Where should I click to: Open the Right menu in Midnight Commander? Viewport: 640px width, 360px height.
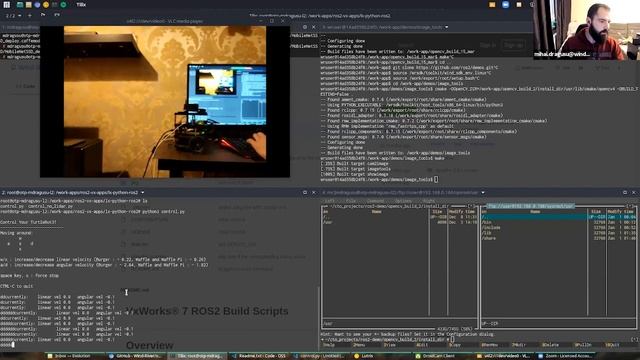429,201
